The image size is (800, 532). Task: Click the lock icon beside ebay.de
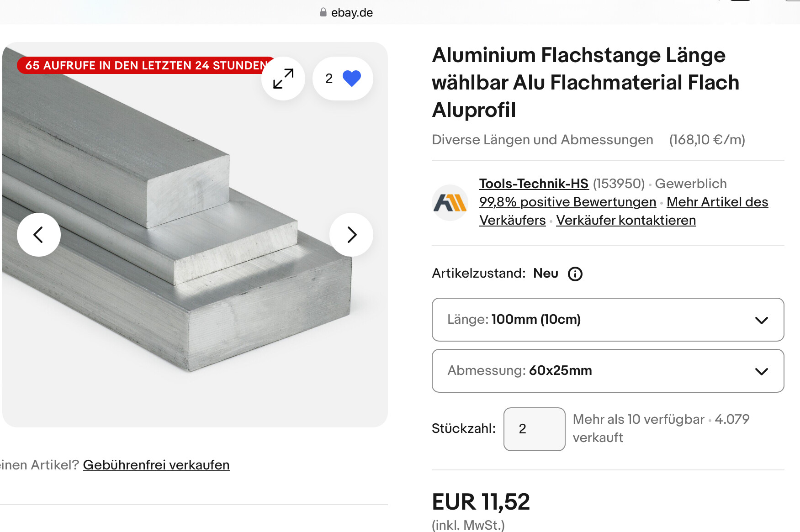click(x=323, y=12)
